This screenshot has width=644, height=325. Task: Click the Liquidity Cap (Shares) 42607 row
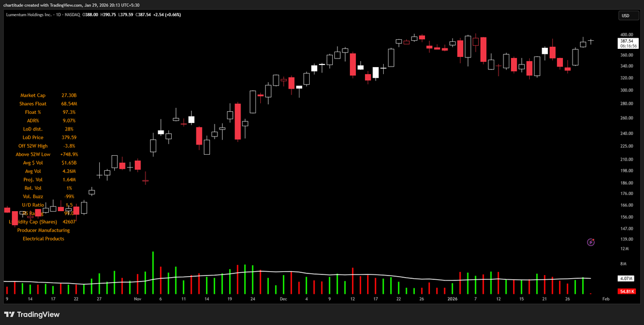pos(43,221)
